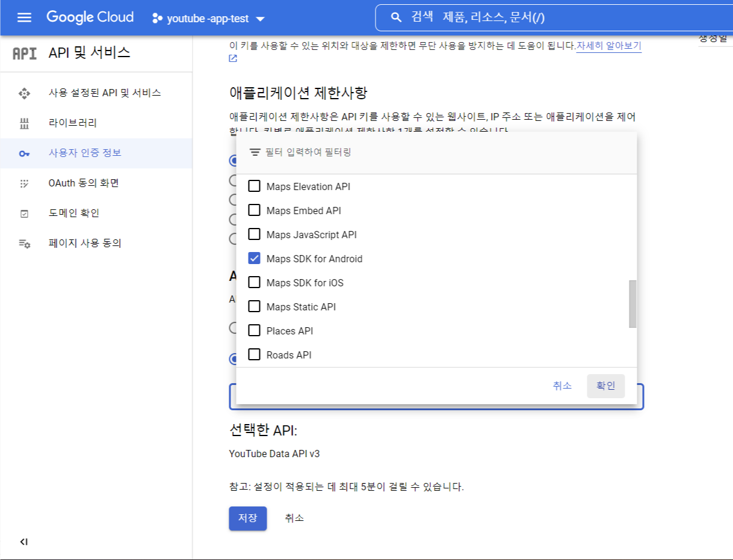This screenshot has width=733, height=560.
Task: Click the 확인 button in the dropdown
Action: coord(606,386)
